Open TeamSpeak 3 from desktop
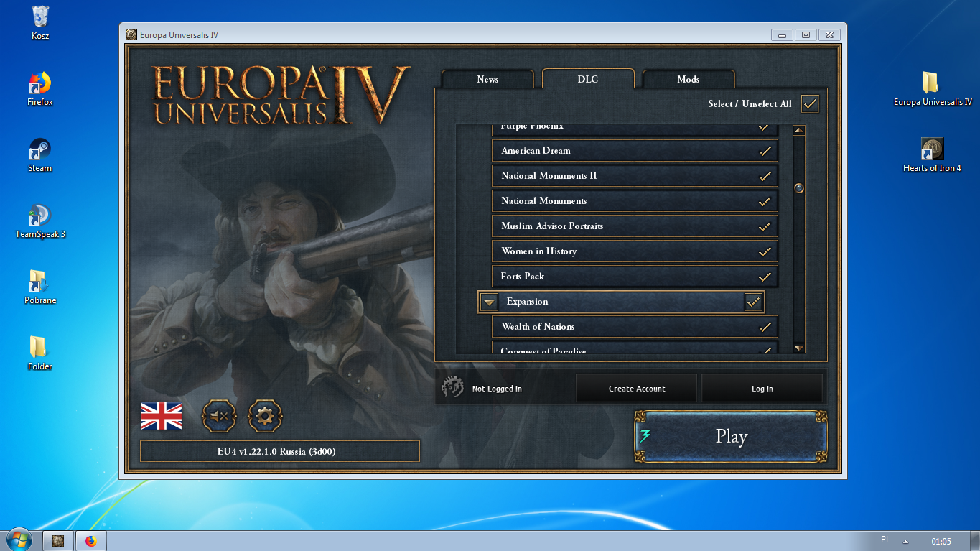This screenshot has height=551, width=980. 39,221
